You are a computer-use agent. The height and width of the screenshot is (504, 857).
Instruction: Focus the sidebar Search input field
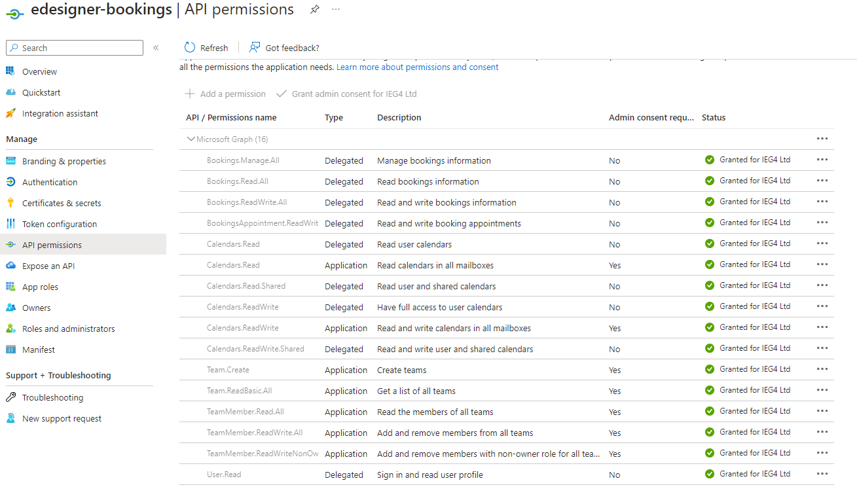tap(79, 48)
